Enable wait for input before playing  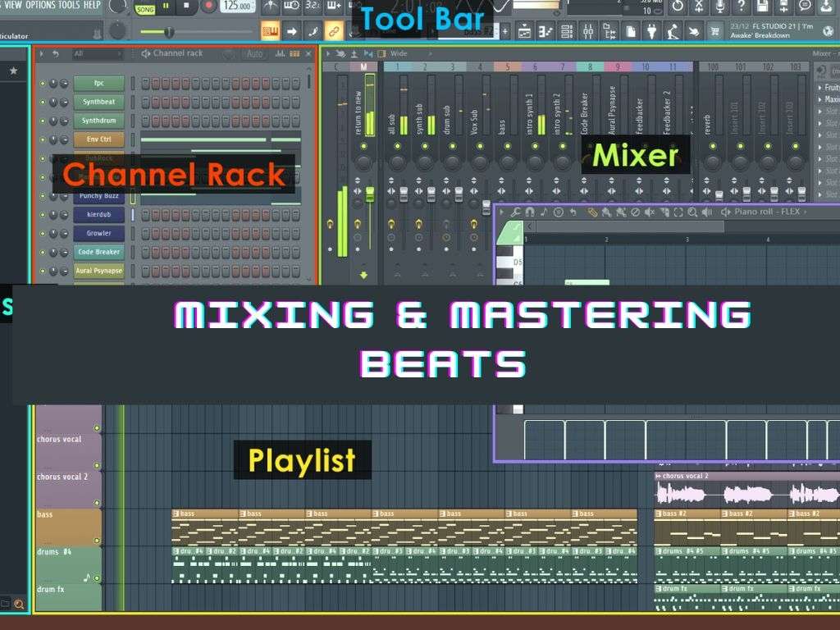pos(291,6)
